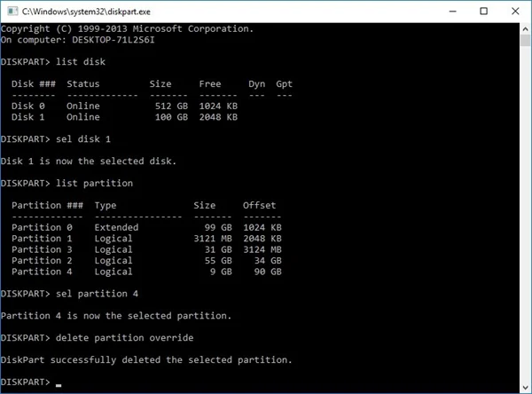Close the diskpart.exe window
Screen dimensions: 532x394
coord(515,12)
